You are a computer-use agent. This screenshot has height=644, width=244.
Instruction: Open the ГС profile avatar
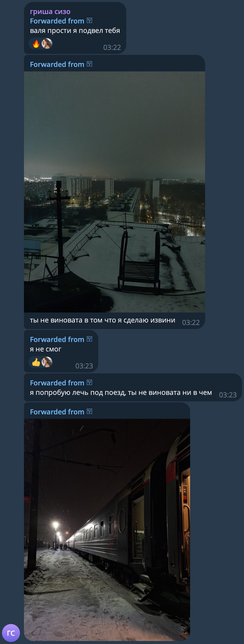(x=11, y=633)
